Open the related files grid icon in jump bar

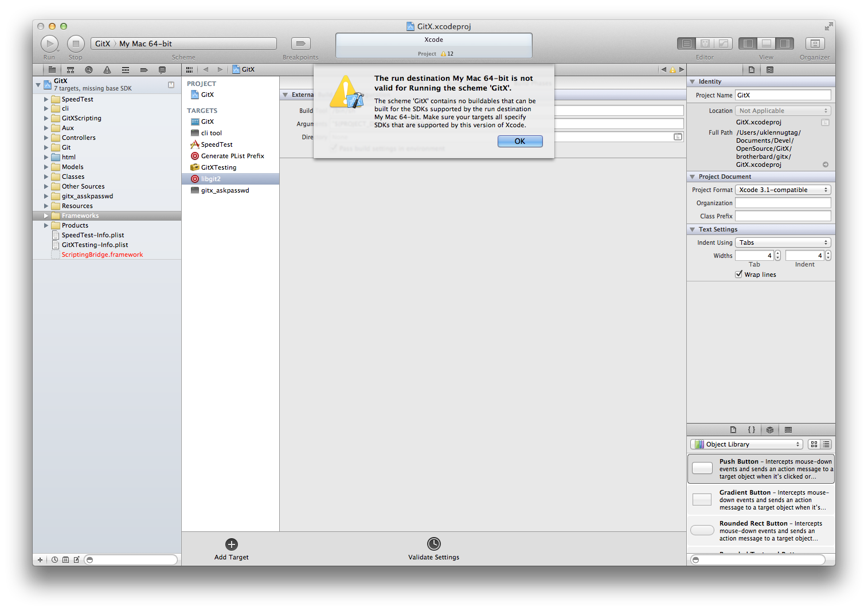(x=189, y=70)
